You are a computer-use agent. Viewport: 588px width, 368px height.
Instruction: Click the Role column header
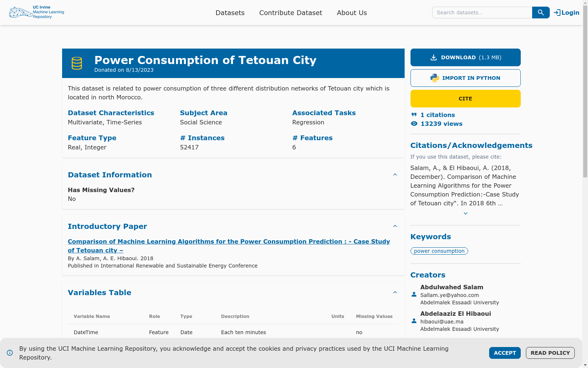click(154, 316)
